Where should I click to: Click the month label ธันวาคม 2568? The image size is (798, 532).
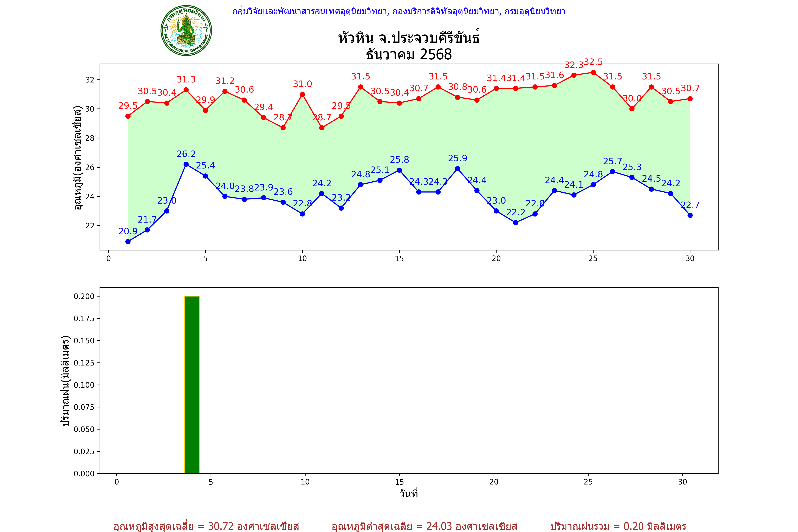click(x=409, y=55)
